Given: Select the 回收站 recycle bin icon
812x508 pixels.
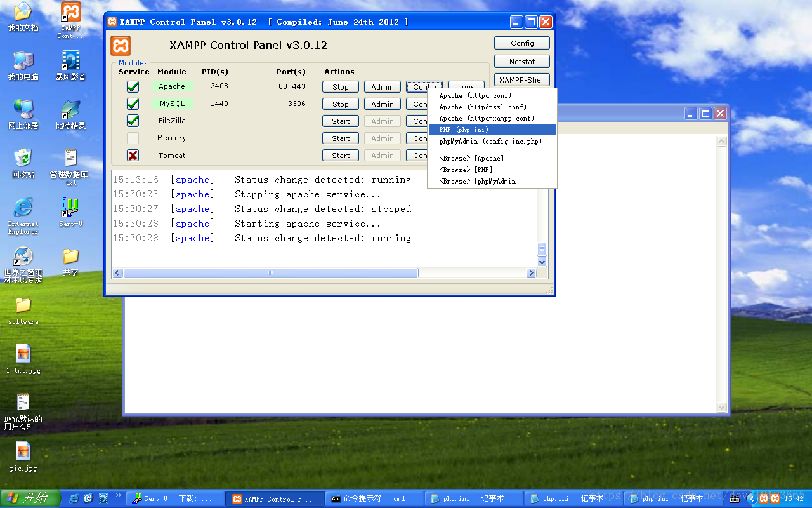Looking at the screenshot, I should tap(23, 163).
